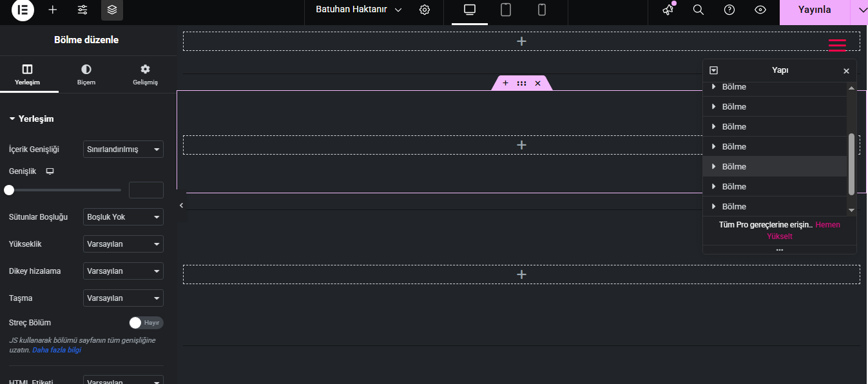Switch to tablet preview mode
This screenshot has width=868, height=384.
pos(506,10)
